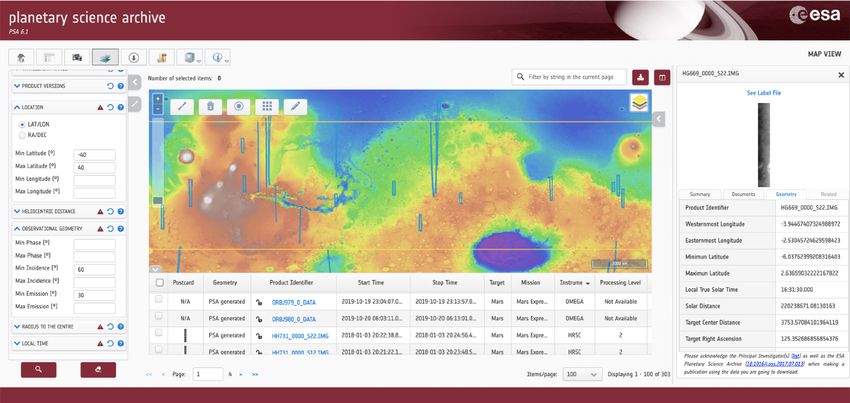850x403 pixels.
Task: Click the HG669 preview thumbnail image
Action: (763, 144)
